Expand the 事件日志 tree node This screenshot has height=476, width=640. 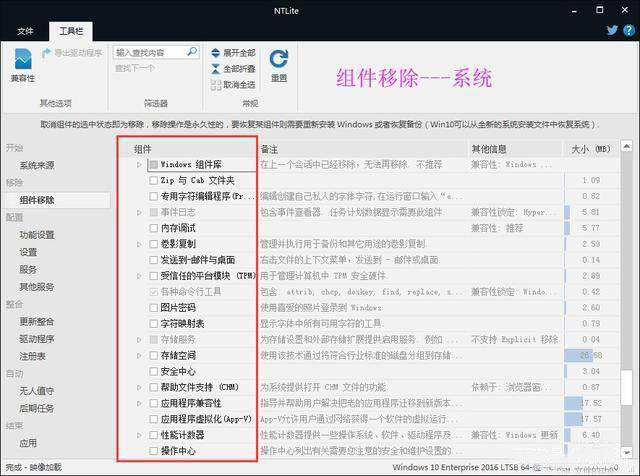click(139, 212)
